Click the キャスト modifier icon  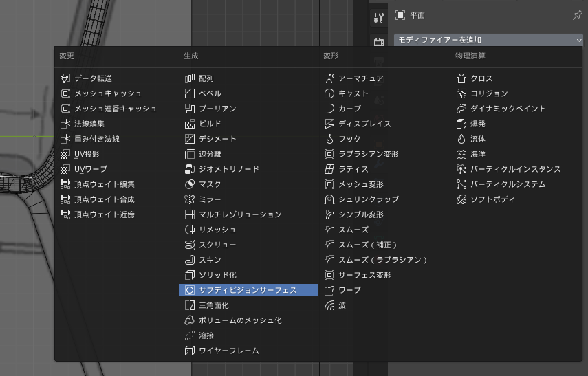[329, 93]
